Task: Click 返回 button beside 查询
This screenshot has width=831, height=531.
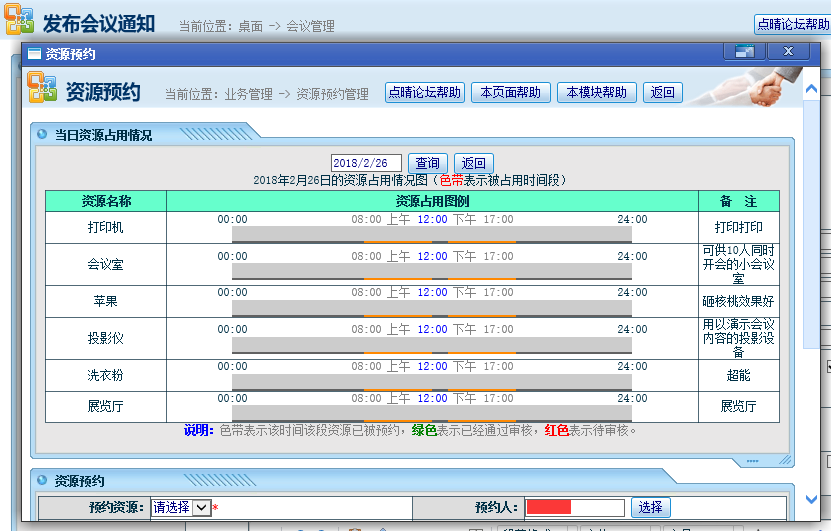Action: (x=473, y=163)
